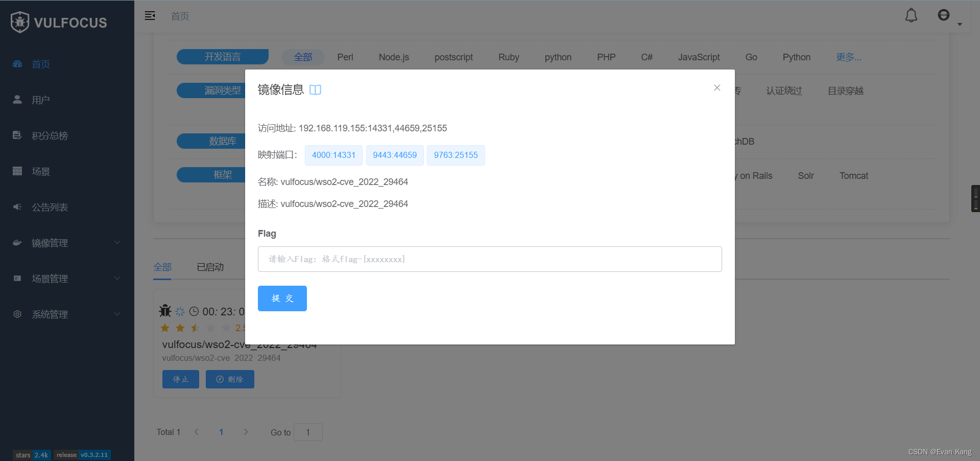Image resolution: width=980 pixels, height=461 pixels.
Task: Open the 首页 home icon in sidebar
Action: point(17,64)
